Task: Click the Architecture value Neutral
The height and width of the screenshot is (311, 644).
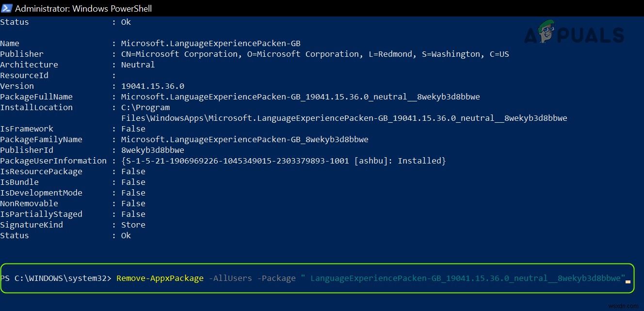Action: (x=138, y=65)
